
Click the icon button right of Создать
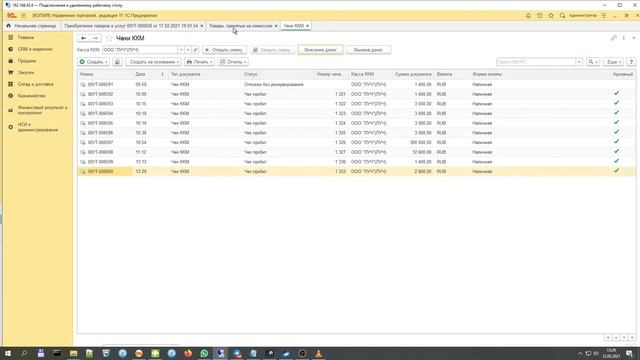[x=118, y=62]
